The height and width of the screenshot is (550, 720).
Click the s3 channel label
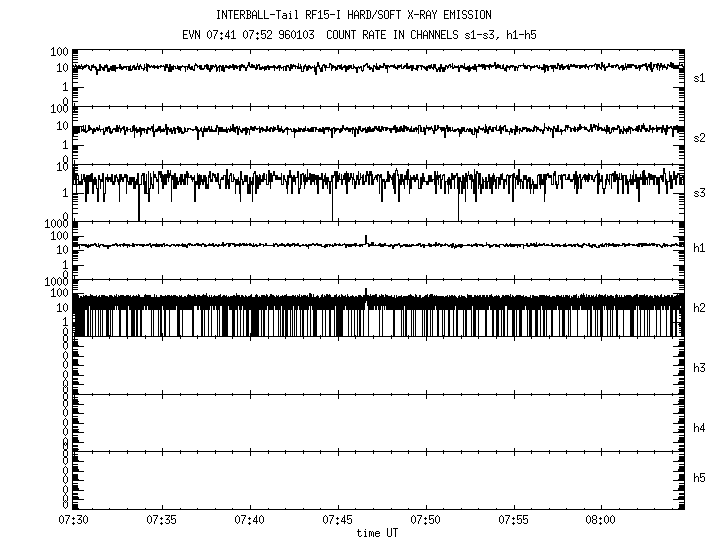click(x=699, y=192)
